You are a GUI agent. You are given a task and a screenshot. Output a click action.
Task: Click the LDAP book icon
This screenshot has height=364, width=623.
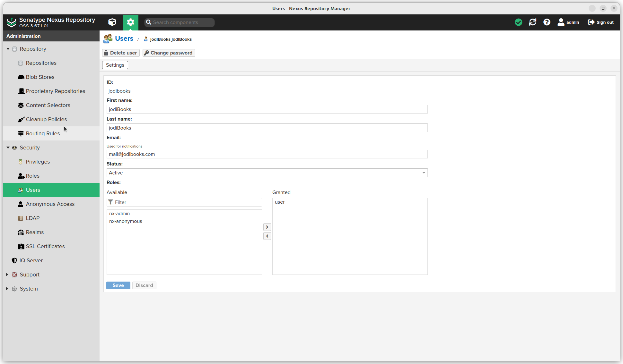tap(21, 218)
